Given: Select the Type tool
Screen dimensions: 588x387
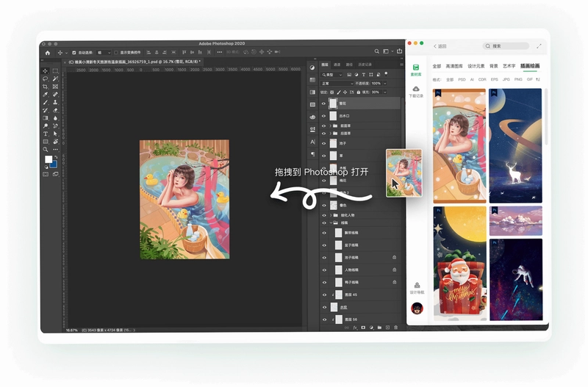Looking at the screenshot, I should pyautogui.click(x=46, y=134).
